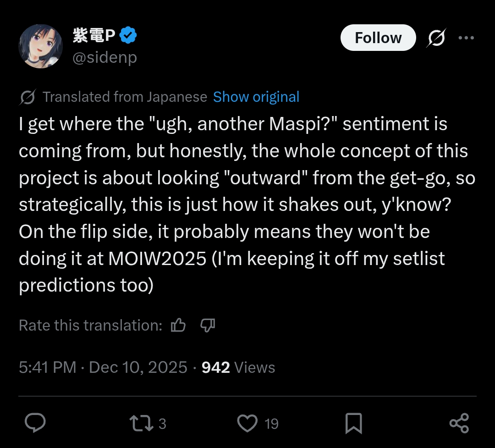The width and height of the screenshot is (495, 448).
Task: Click the Grok icon beside Translated from Japanese
Action: tap(28, 97)
